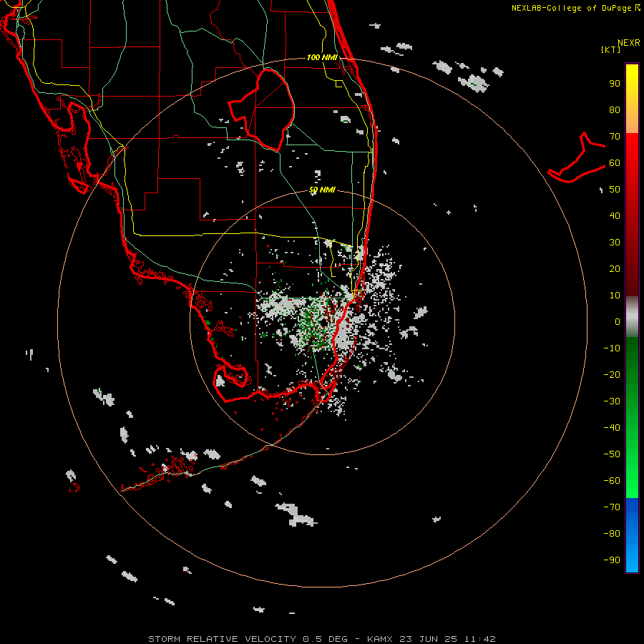Click the positive 10 scale value
This screenshot has height=644, width=644.
(x=615, y=296)
